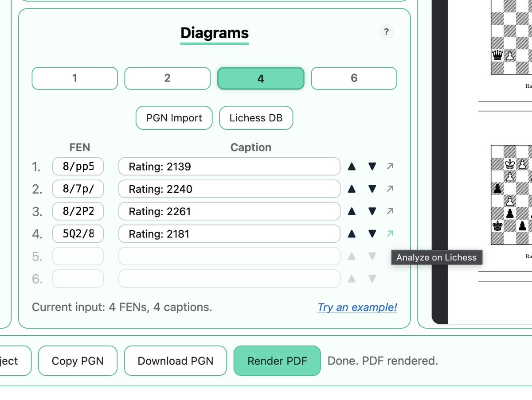This screenshot has width=532, height=400.
Task: Move diagram 4 down with arrow
Action: [x=372, y=233]
